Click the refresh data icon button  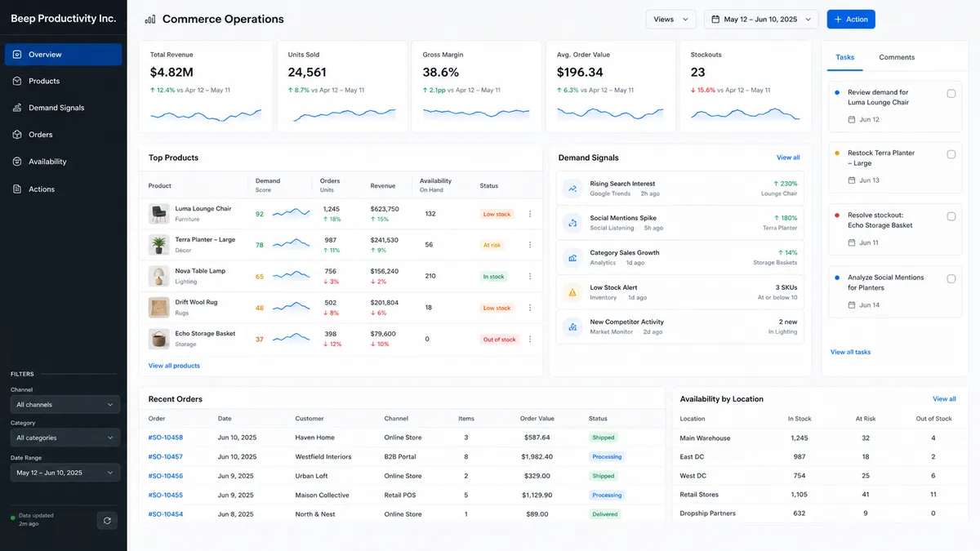point(107,520)
